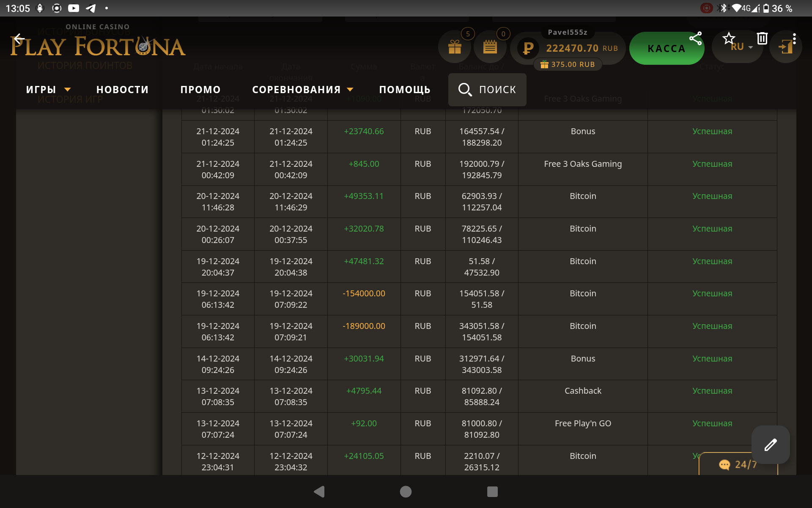The height and width of the screenshot is (508, 812).
Task: Open the gift bonuses icon
Action: coord(455,47)
